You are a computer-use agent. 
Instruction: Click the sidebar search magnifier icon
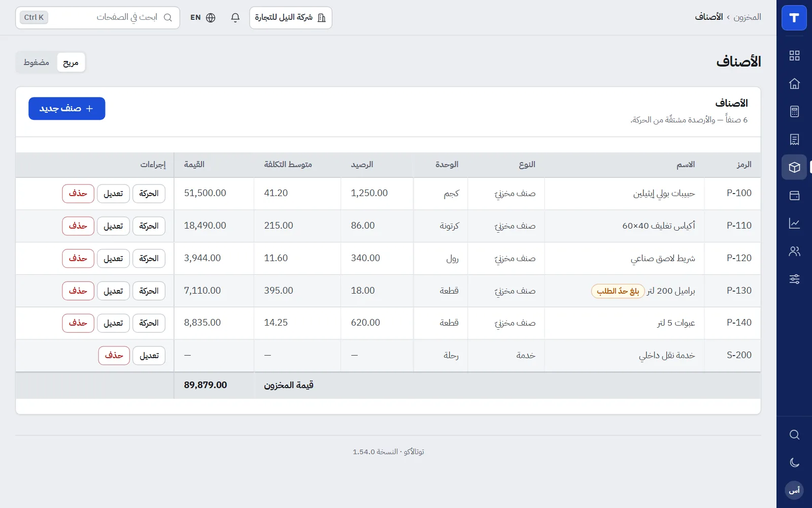[794, 435]
